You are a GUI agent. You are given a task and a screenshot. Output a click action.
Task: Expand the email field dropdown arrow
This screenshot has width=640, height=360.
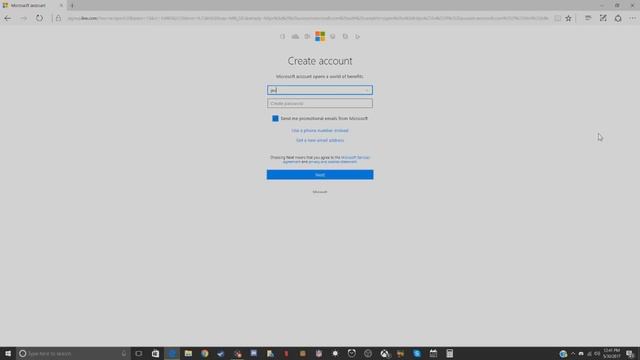pos(367,90)
